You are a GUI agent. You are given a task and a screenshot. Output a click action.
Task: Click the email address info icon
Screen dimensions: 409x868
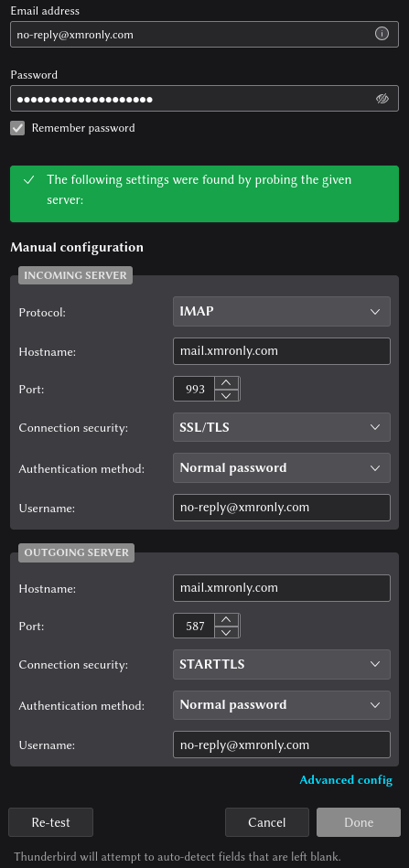382,35
